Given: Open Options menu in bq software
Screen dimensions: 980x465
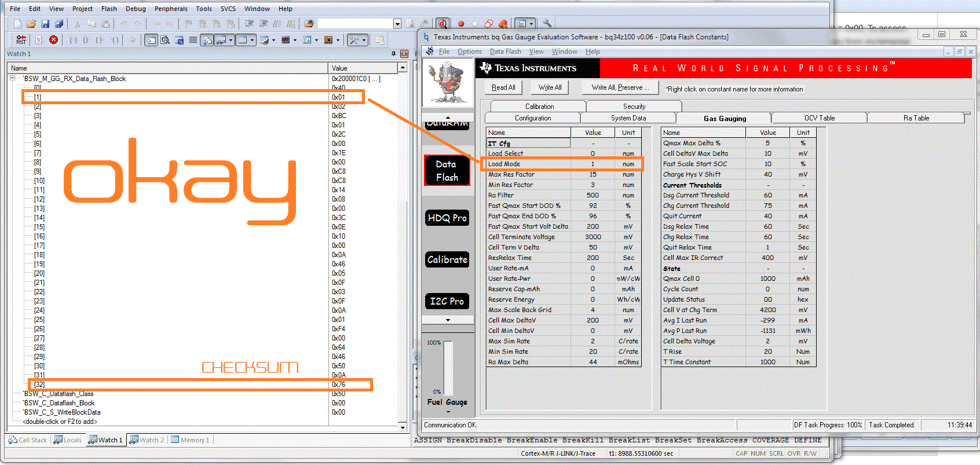Looking at the screenshot, I should 470,52.
